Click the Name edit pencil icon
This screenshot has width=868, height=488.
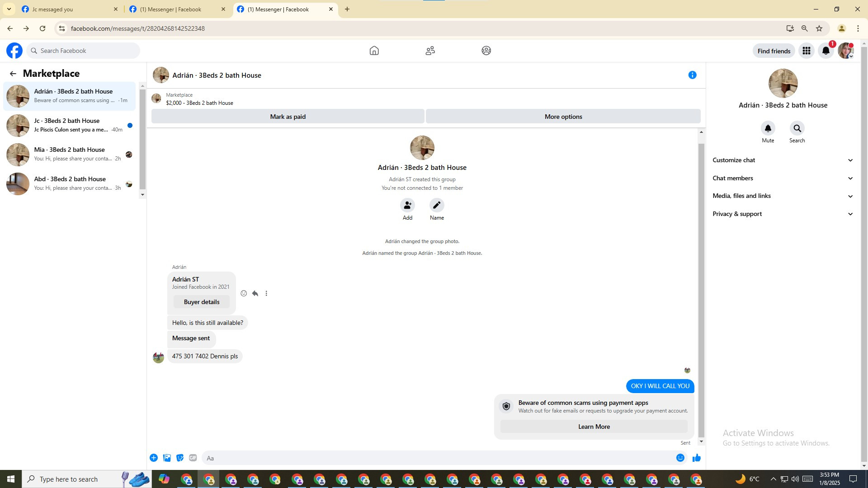coord(437,205)
